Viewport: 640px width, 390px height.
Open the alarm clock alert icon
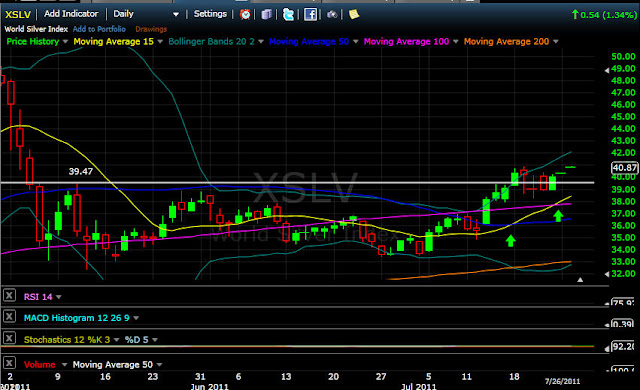click(245, 14)
